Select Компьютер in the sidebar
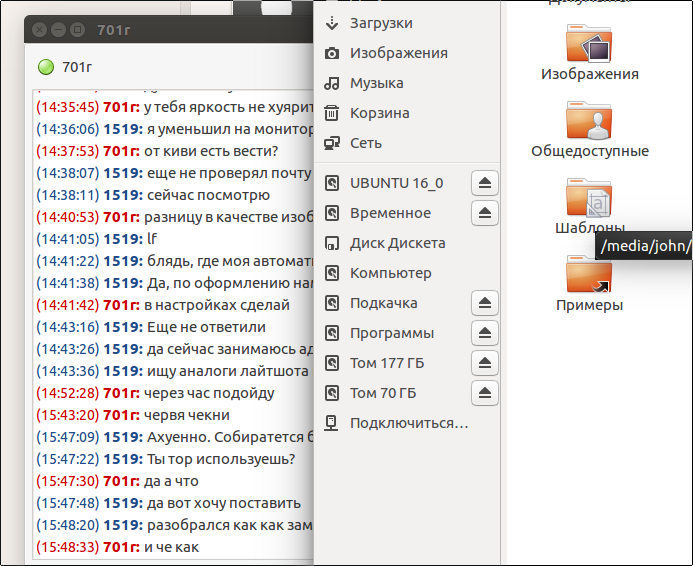The height and width of the screenshot is (566, 693). tap(407, 273)
